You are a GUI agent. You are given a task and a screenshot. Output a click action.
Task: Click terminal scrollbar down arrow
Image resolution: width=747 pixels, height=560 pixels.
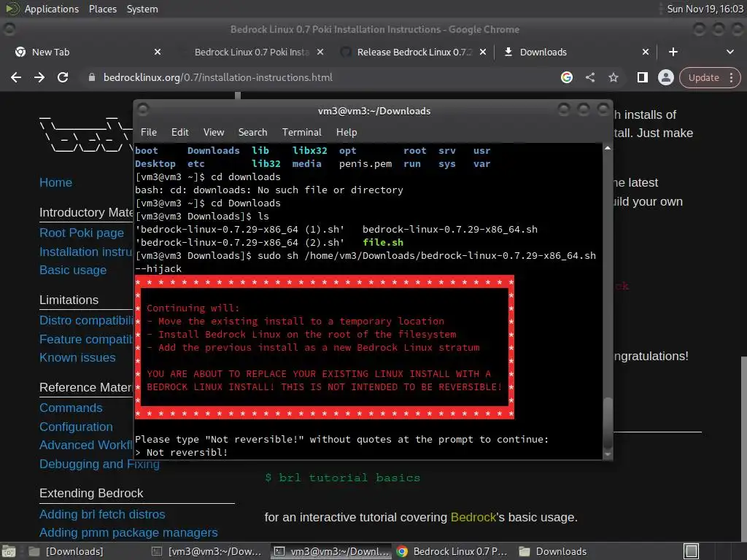point(608,455)
